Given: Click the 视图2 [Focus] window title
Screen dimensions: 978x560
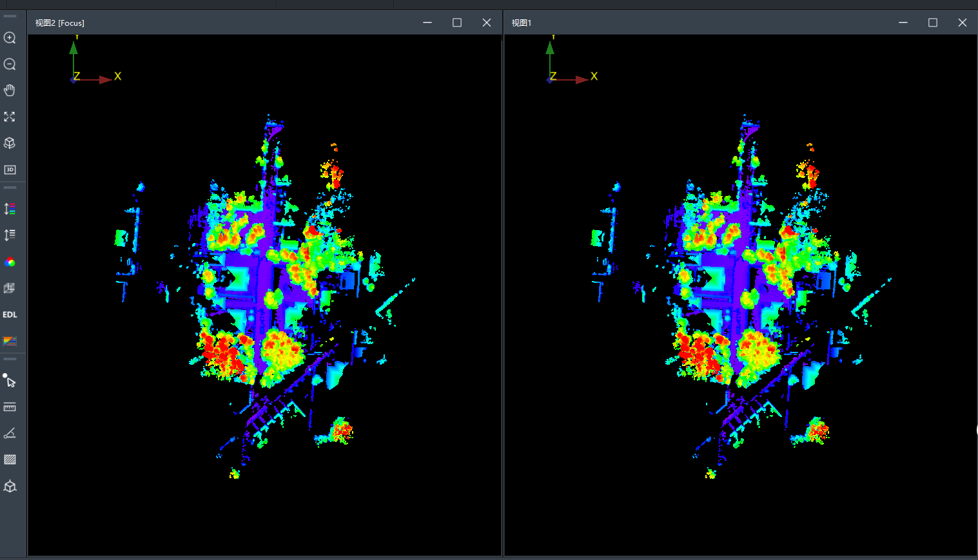Looking at the screenshot, I should click(x=60, y=23).
